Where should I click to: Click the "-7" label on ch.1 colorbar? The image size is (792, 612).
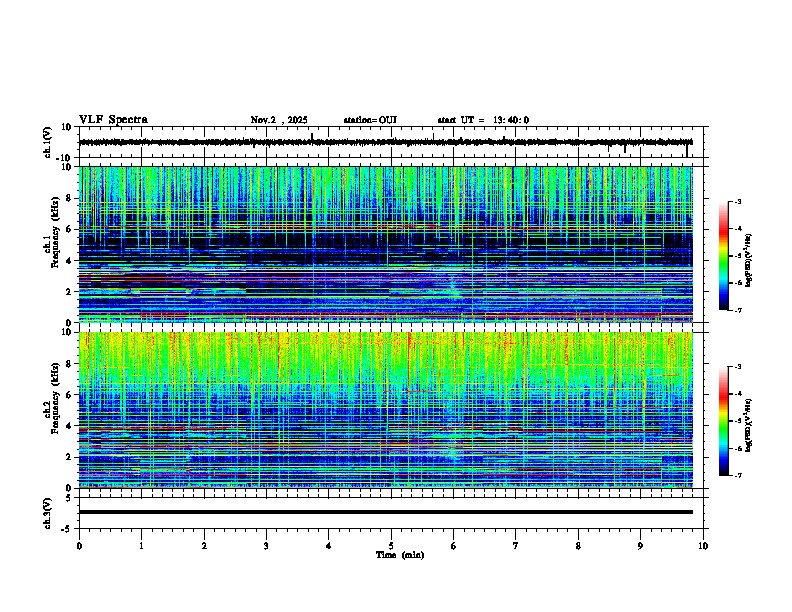point(737,310)
